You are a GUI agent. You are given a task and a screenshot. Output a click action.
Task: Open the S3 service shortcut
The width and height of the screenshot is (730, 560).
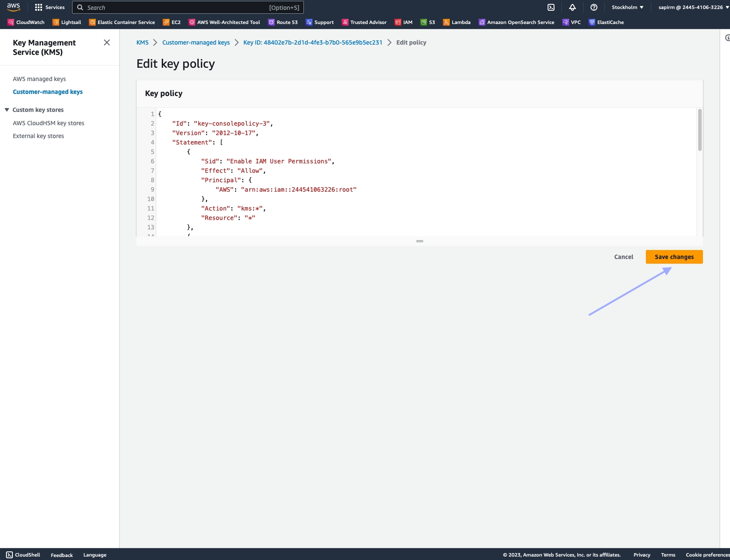[x=427, y=22]
